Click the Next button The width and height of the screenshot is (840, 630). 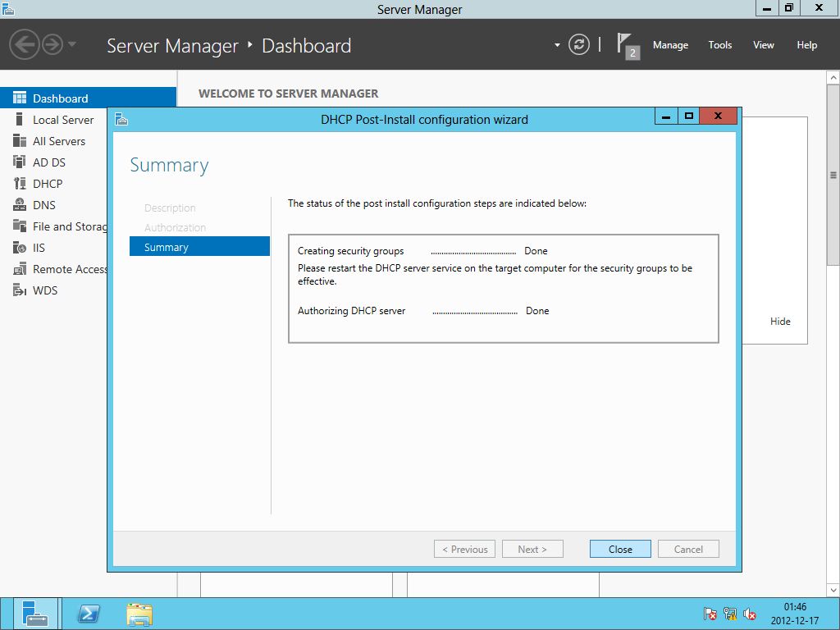pos(532,549)
